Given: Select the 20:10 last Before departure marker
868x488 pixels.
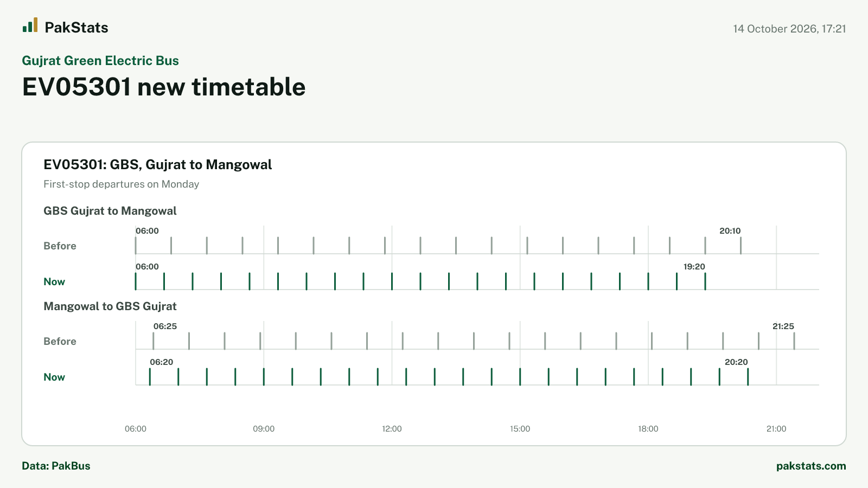Looking at the screenshot, I should [741, 246].
